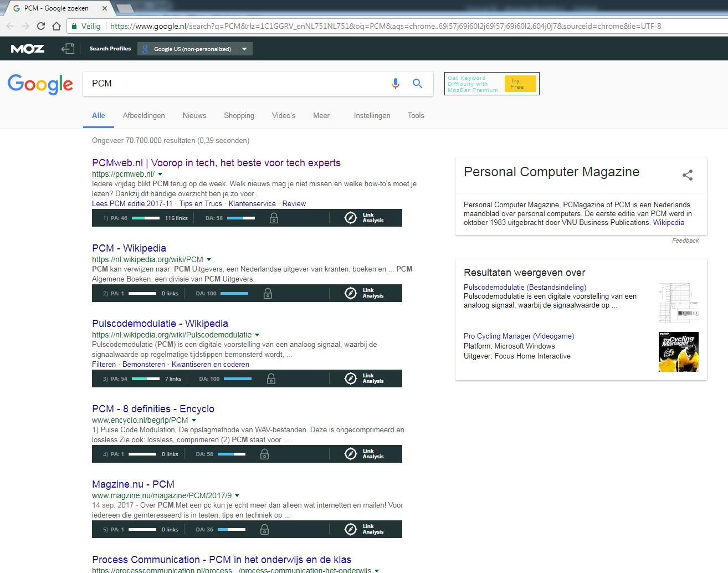Go back with the browser back arrow
728x573 pixels.
10,26
